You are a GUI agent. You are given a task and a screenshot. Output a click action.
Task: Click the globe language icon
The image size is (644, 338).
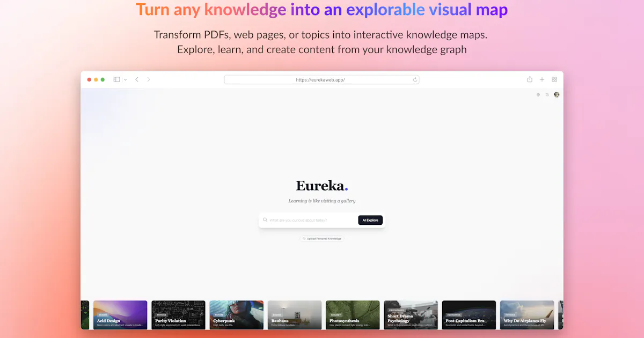538,94
